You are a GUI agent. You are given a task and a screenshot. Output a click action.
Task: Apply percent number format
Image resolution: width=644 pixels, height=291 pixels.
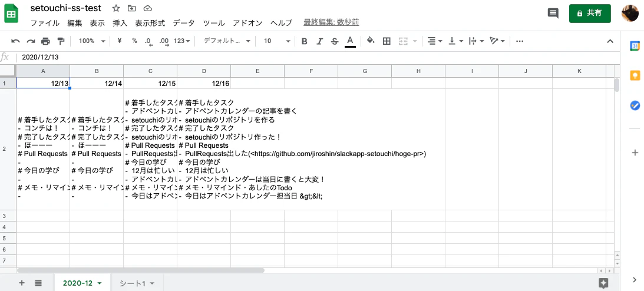pos(134,41)
